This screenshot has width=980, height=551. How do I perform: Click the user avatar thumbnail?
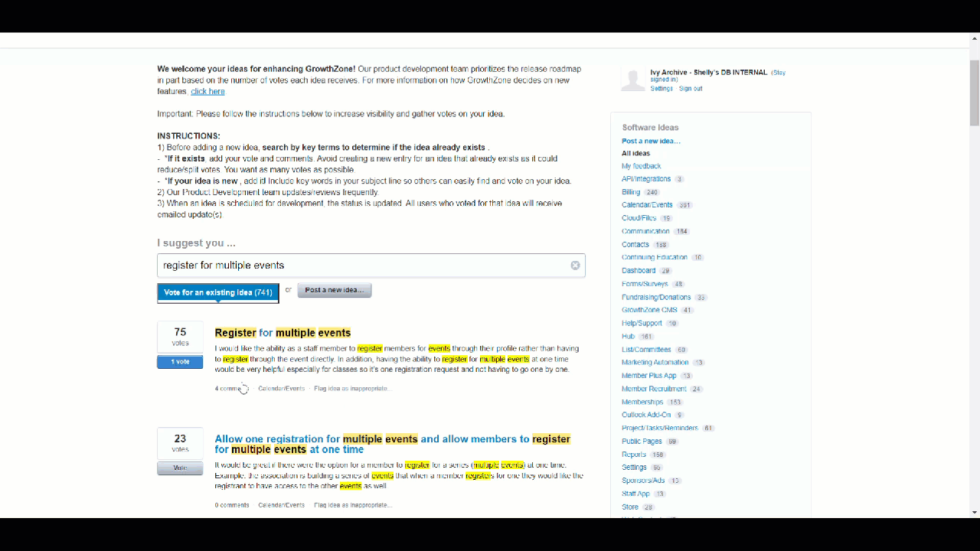(632, 80)
